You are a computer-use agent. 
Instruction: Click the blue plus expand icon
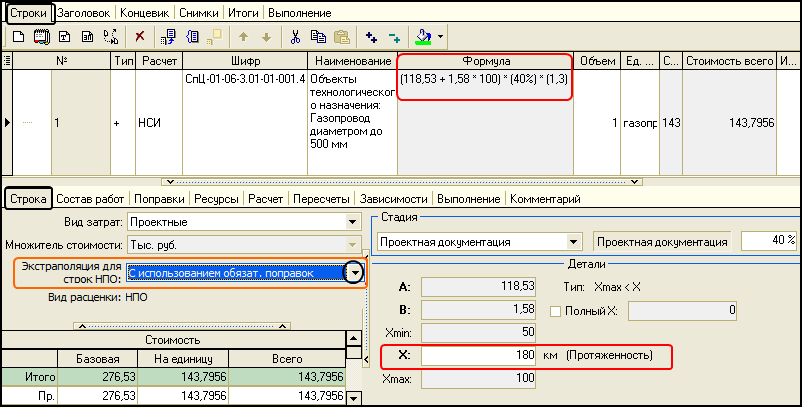tap(372, 36)
